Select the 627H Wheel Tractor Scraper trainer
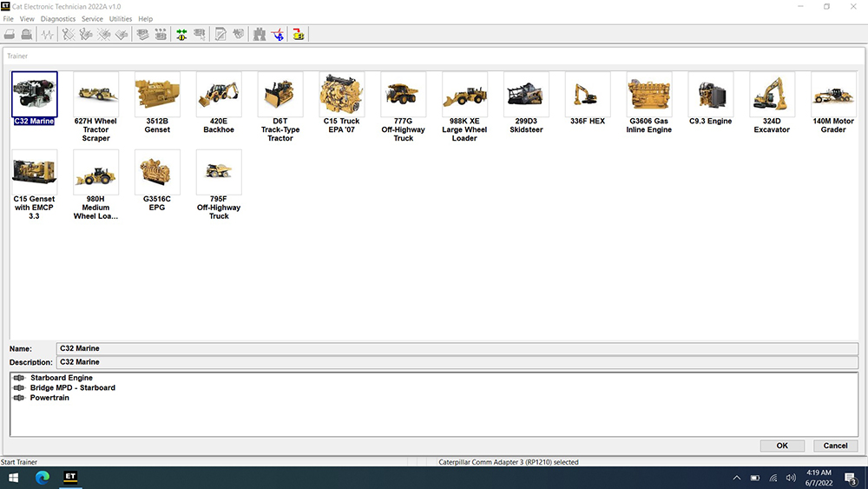868x489 pixels. coord(95,107)
